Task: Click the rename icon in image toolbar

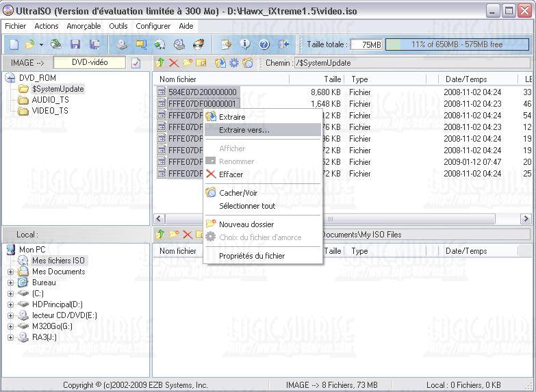Action: coord(201,62)
